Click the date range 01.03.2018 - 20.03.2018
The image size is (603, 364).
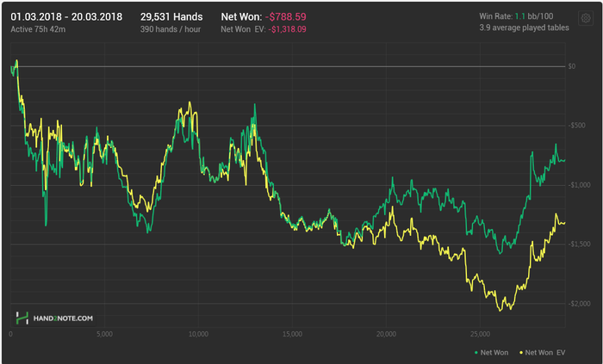click(x=66, y=17)
